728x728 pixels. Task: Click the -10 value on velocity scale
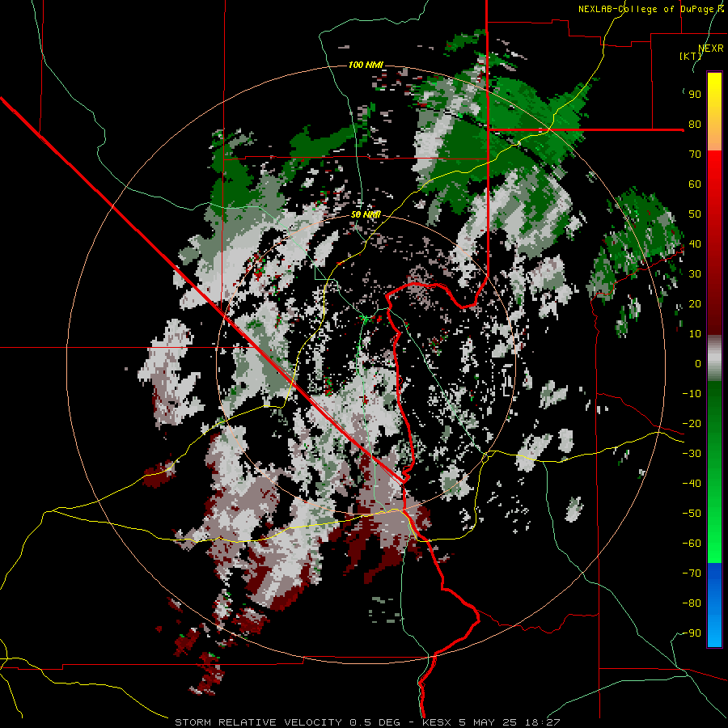point(692,394)
